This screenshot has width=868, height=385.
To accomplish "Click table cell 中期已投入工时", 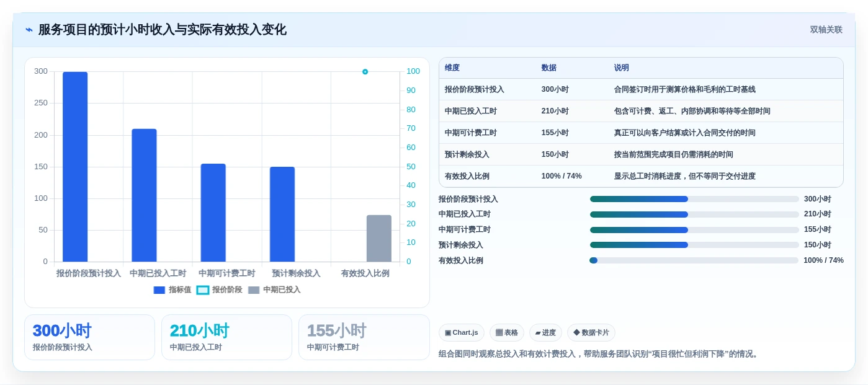I will pyautogui.click(x=471, y=112).
